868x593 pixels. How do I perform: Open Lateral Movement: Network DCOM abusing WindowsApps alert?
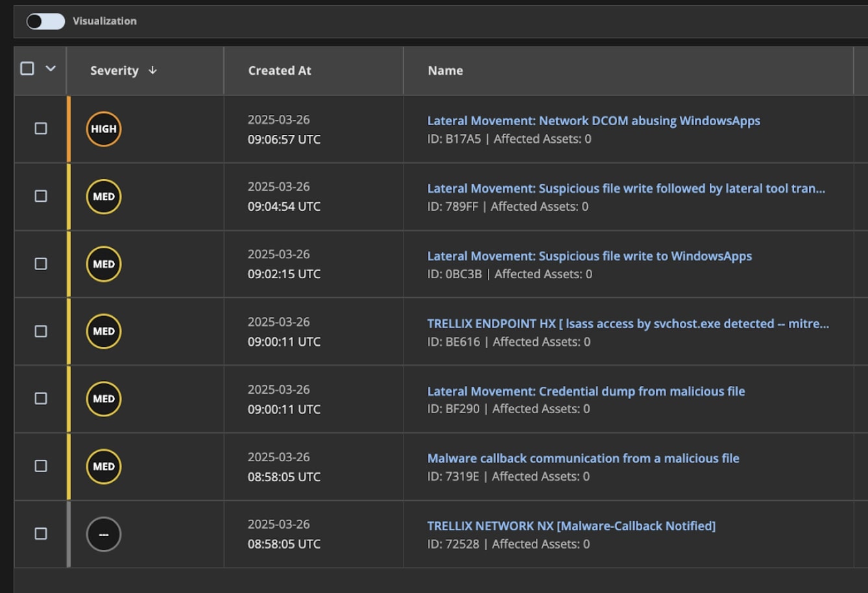tap(593, 121)
